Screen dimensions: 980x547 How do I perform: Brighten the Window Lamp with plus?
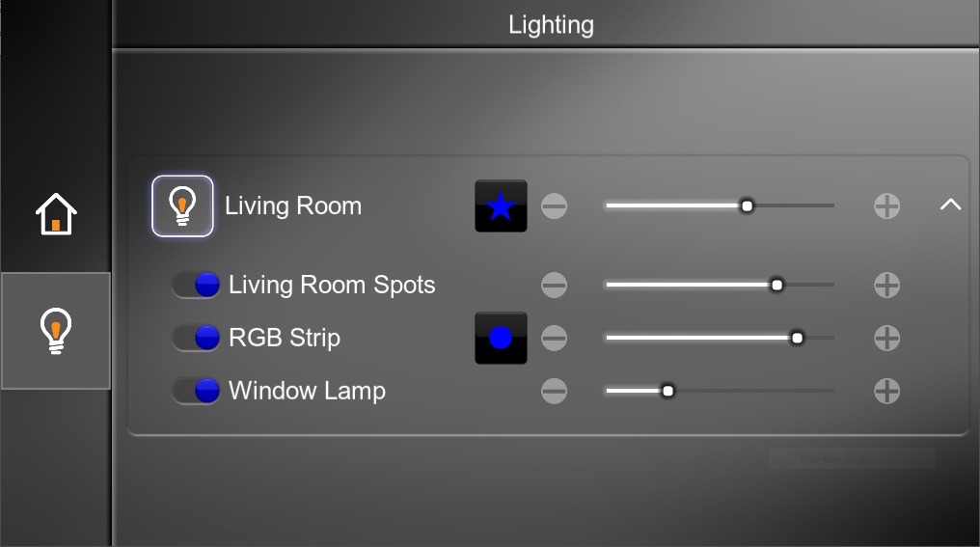pyautogui.click(x=886, y=391)
